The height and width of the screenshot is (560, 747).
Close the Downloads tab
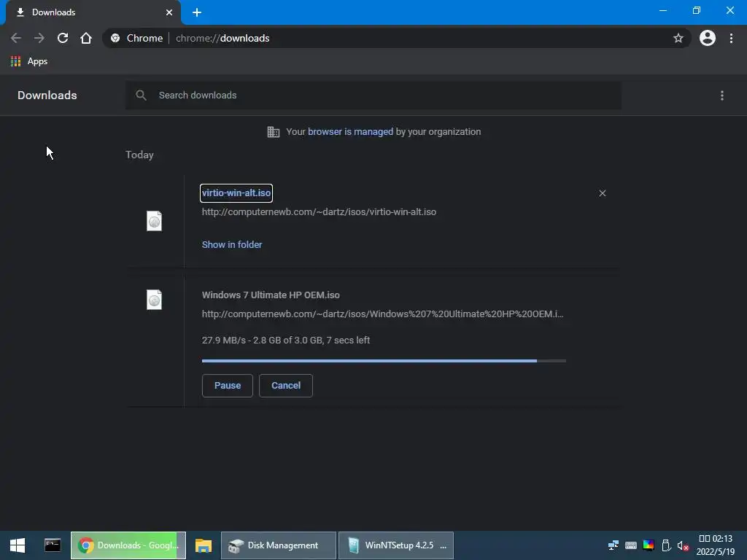169,12
